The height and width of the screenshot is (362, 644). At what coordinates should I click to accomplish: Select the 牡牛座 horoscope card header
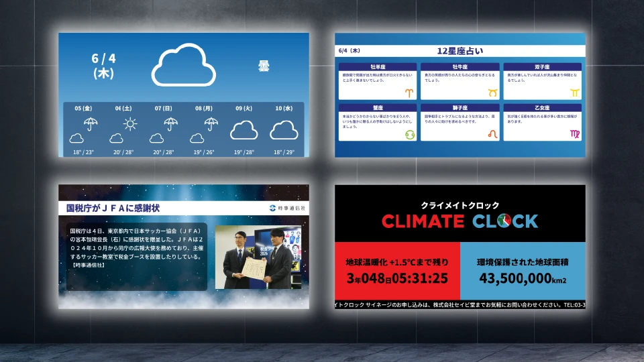click(460, 66)
